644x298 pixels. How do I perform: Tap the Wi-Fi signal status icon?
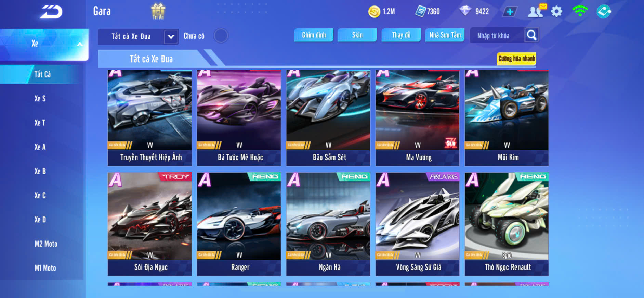click(x=580, y=11)
